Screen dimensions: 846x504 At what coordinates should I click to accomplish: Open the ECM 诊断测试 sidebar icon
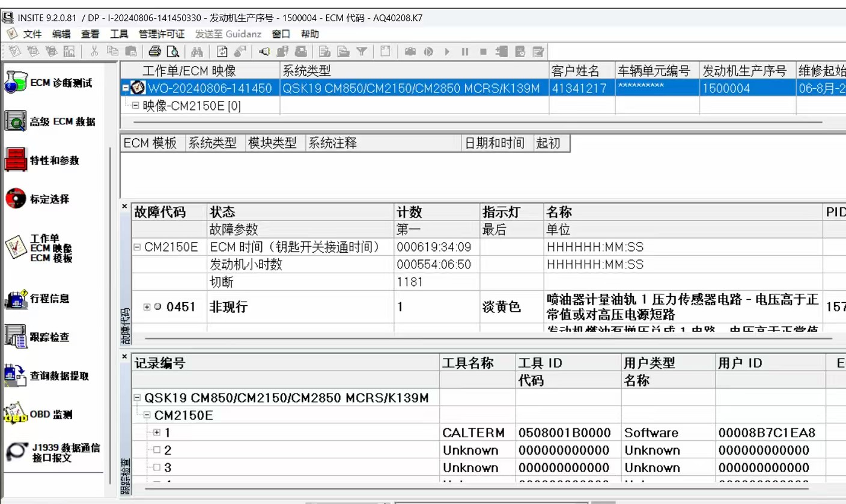[x=16, y=82]
